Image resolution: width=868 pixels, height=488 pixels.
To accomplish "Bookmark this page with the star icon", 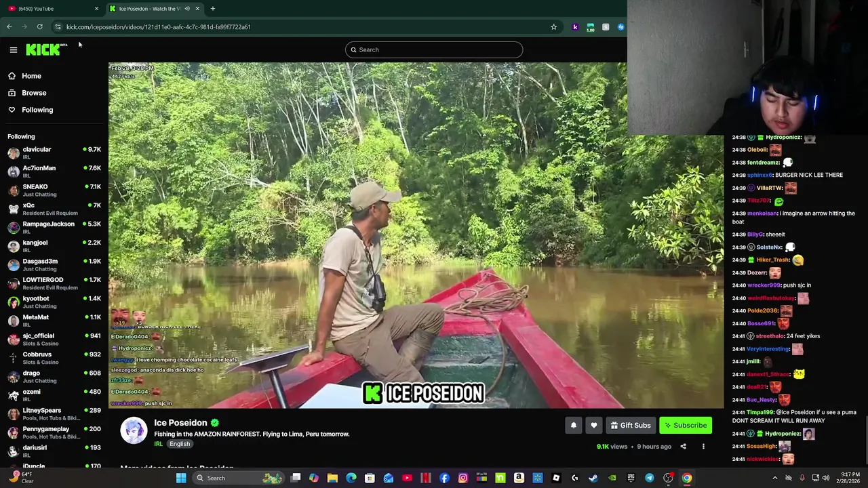I will pos(554,27).
